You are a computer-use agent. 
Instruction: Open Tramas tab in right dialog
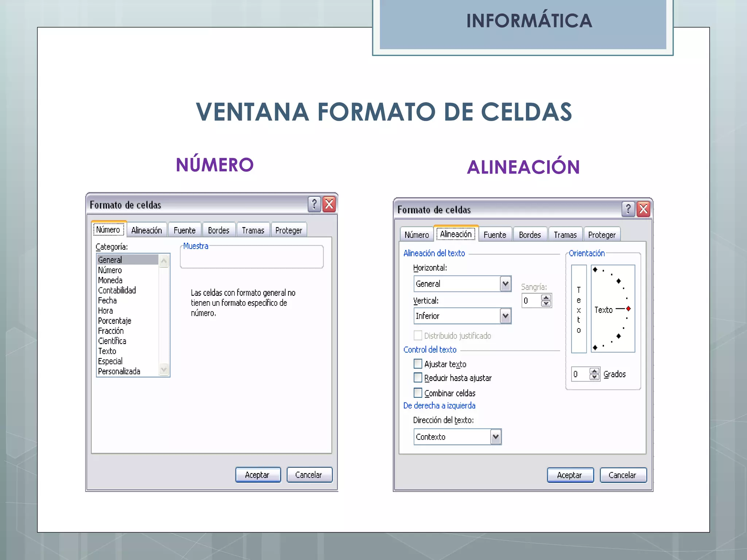pos(565,235)
